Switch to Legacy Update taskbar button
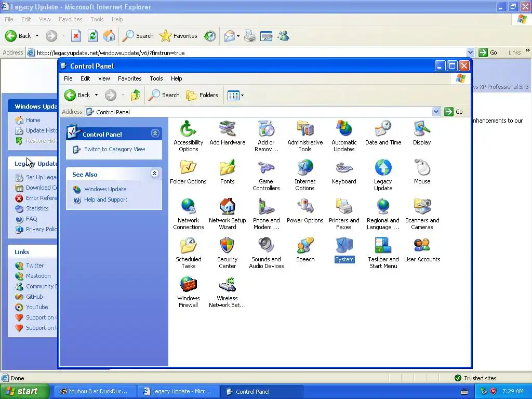532x399 pixels. [179, 391]
